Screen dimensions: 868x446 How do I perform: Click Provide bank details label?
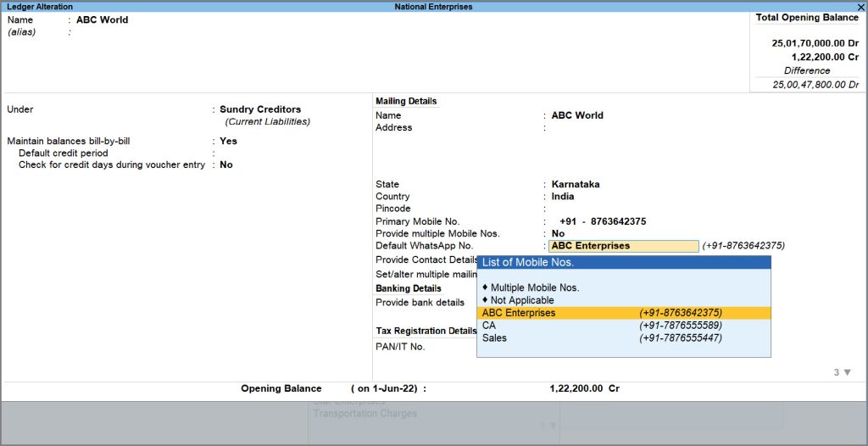pyautogui.click(x=420, y=303)
